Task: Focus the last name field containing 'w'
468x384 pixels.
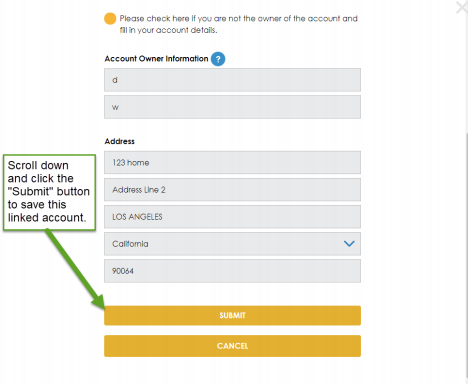Action: 232,107
